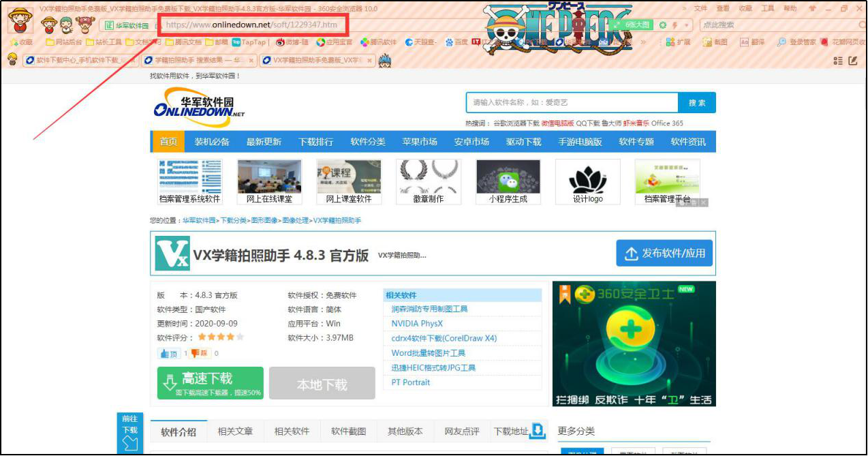The width and height of the screenshot is (868, 456).
Task: Open the NVIDIA PhysX related software link
Action: (x=417, y=324)
